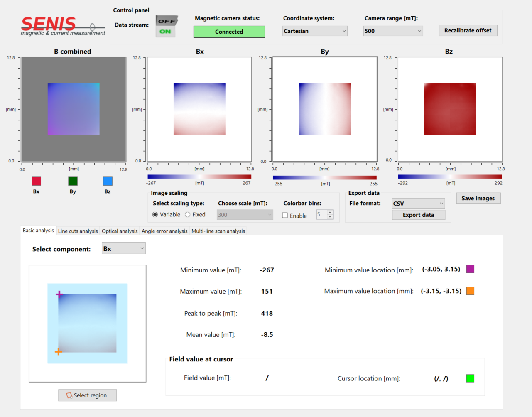The image size is (532, 417).
Task: Click the magenta minimum marker cross
Action: (x=59, y=294)
